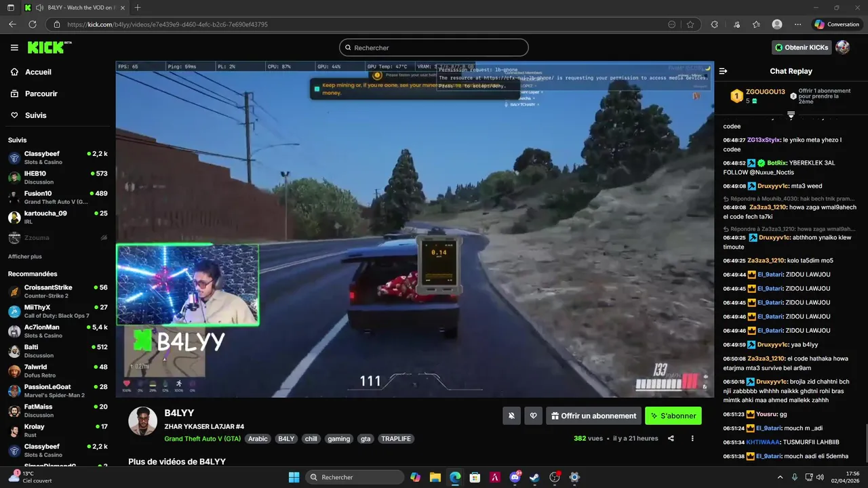Viewport: 868px width, 488px height.
Task: Open the B4LYY channel name link
Action: (179, 413)
